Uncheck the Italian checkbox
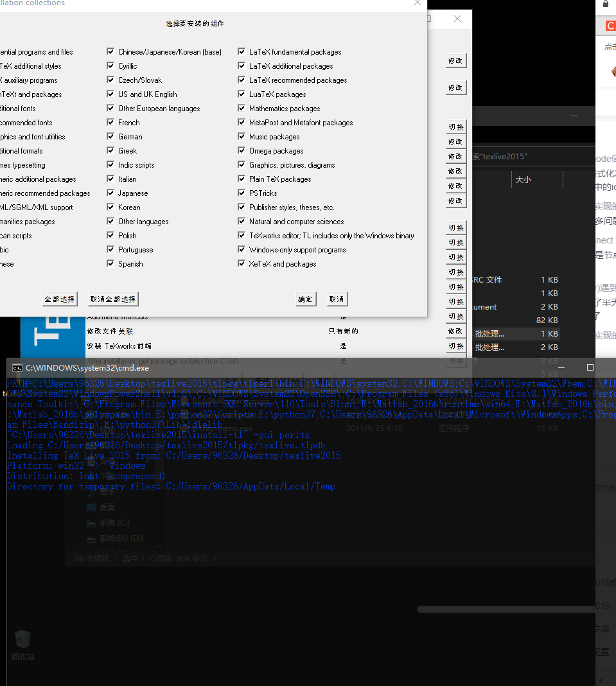Image resolution: width=616 pixels, height=686 pixels. pyautogui.click(x=110, y=179)
